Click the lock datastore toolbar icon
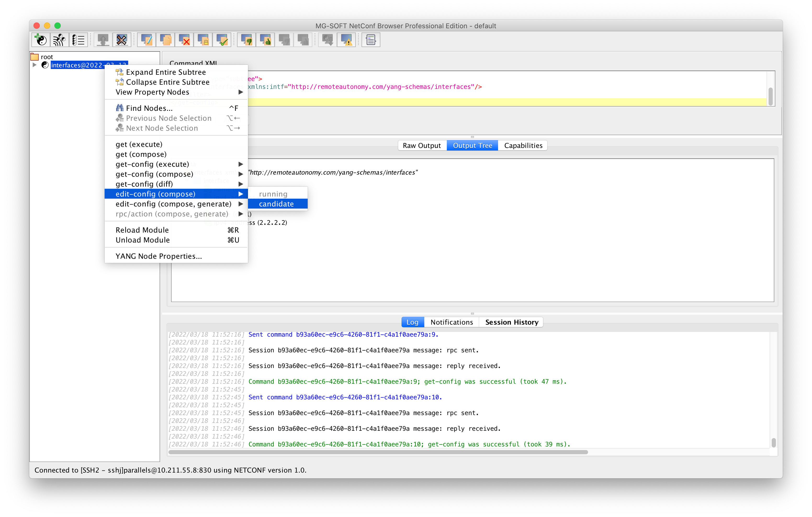Viewport: 812px width, 517px height. click(203, 39)
